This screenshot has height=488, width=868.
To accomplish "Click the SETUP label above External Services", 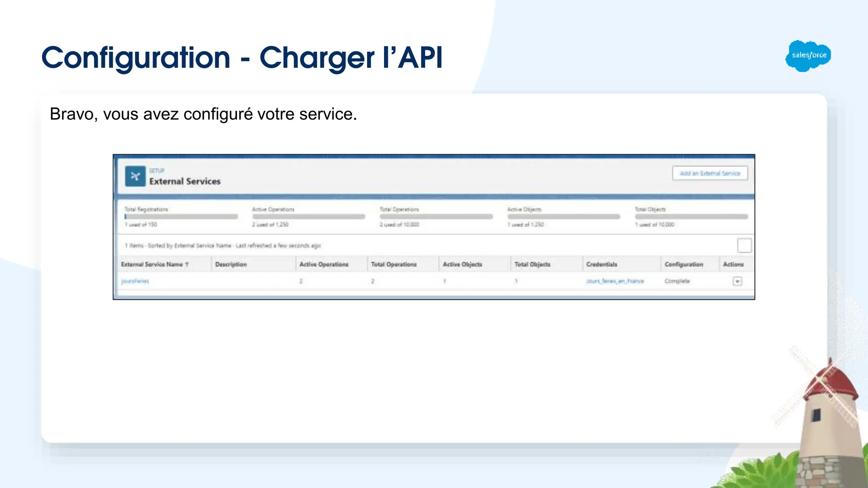I will point(156,171).
